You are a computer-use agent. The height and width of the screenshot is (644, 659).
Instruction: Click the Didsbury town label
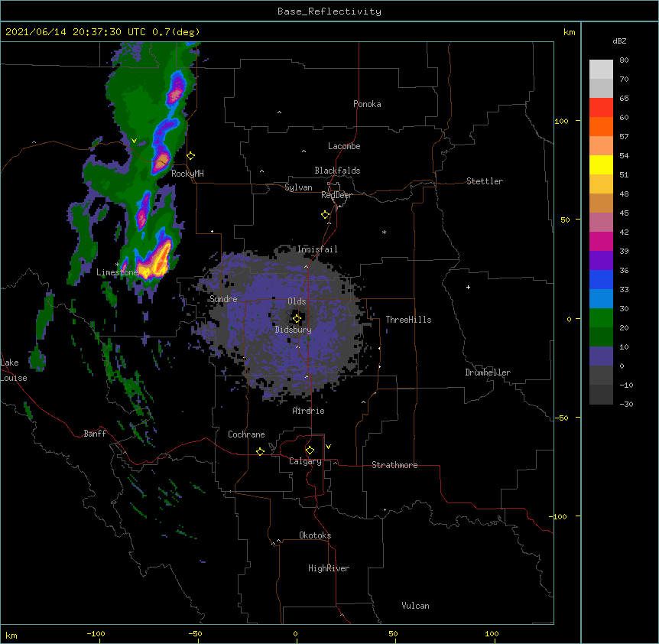click(x=294, y=330)
